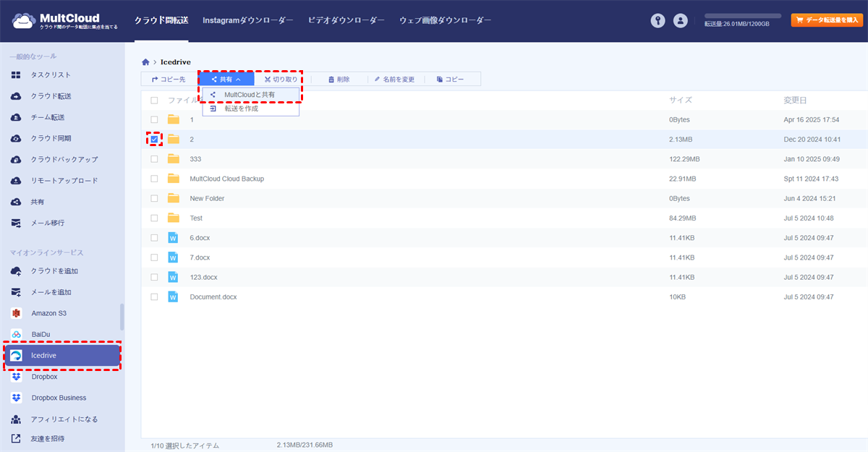
Task: Open the New Folder entry
Action: coord(207,198)
